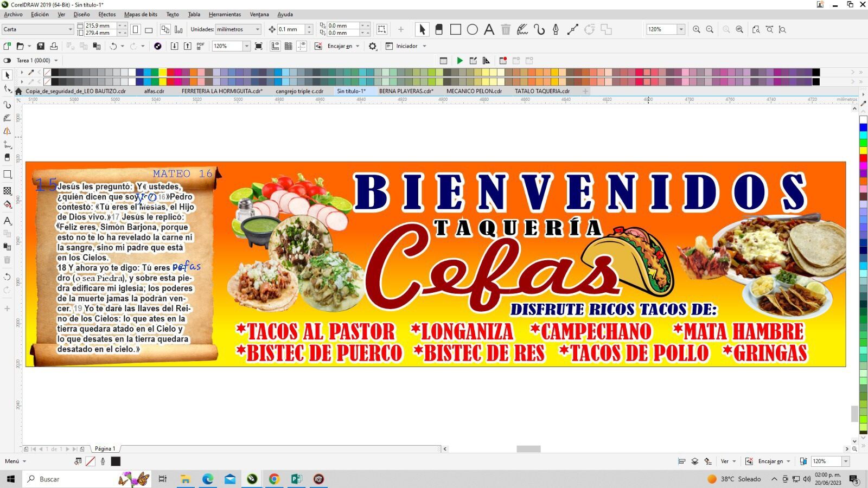Click the Import icon with down arrow
The image size is (868, 488).
point(174,46)
